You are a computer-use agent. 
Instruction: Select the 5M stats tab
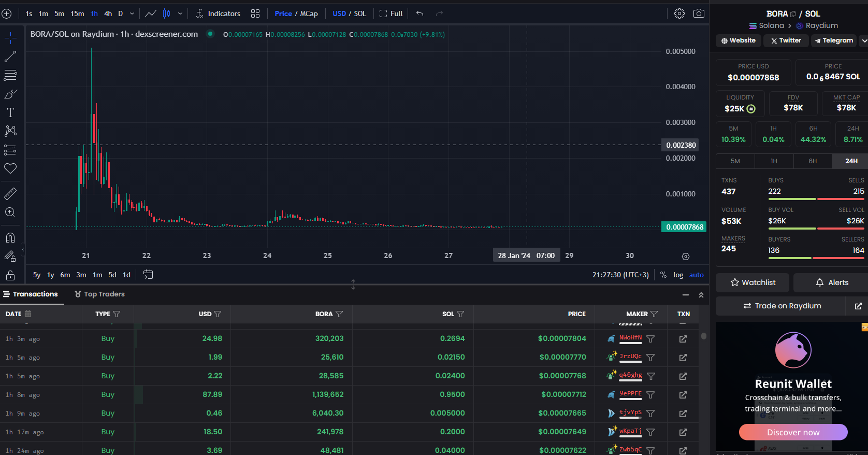735,161
